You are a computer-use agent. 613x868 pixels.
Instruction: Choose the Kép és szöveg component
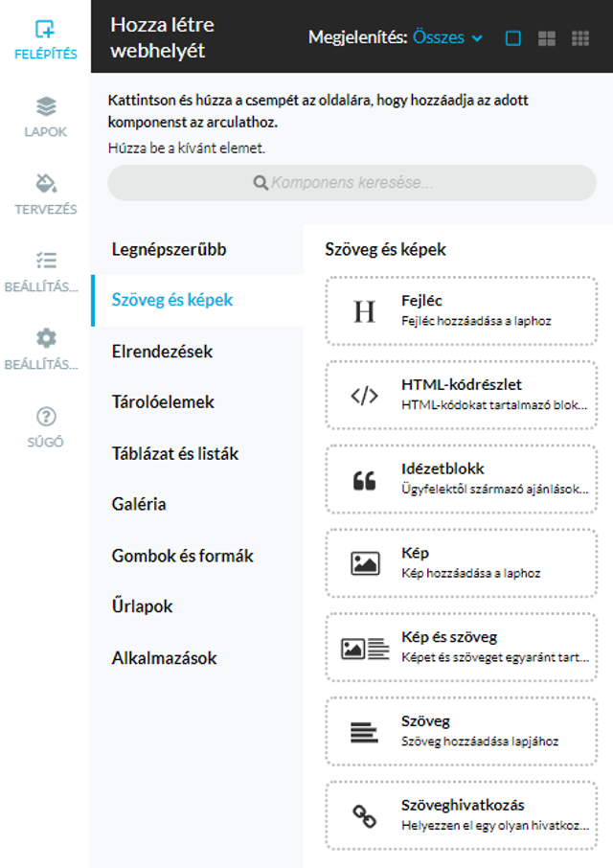click(462, 648)
